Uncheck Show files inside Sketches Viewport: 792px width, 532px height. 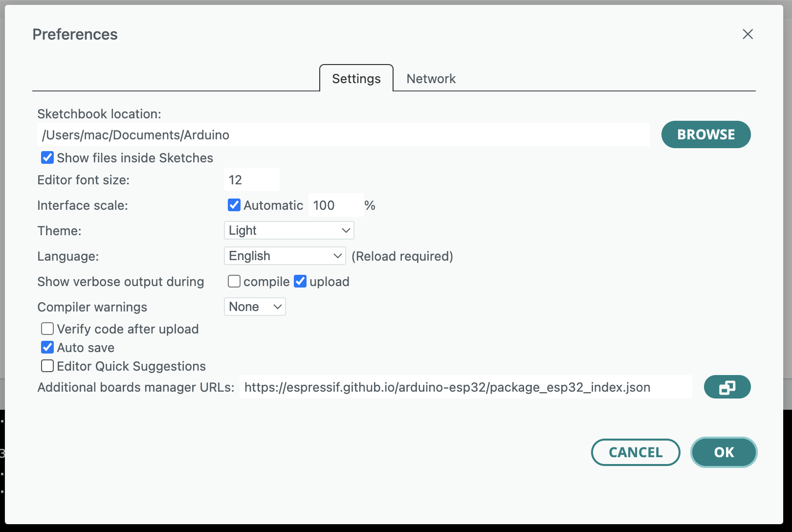pos(47,157)
